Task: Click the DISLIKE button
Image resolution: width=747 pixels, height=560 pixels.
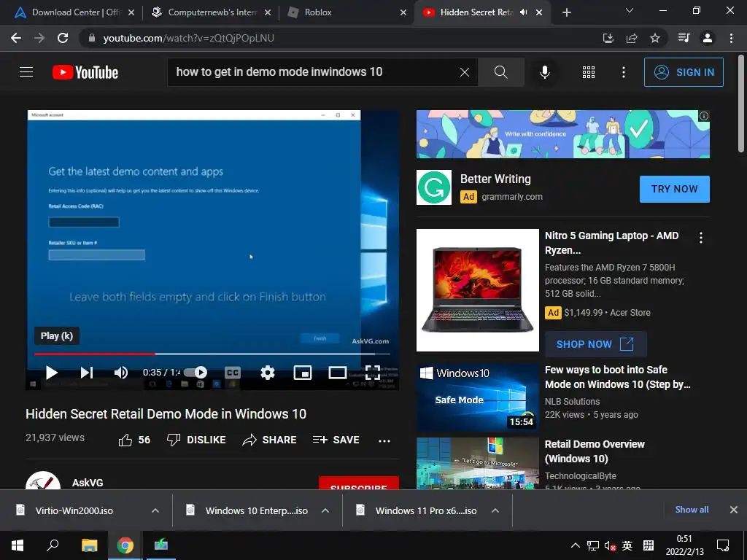Action: 196,440
